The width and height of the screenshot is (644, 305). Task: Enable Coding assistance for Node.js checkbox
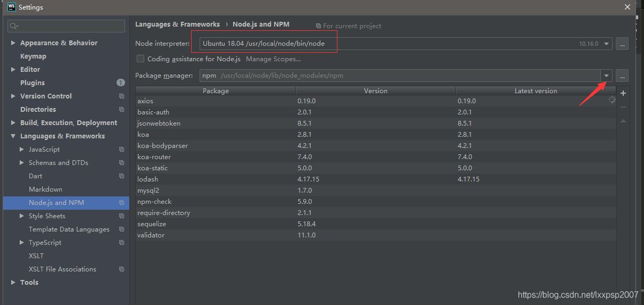(141, 59)
